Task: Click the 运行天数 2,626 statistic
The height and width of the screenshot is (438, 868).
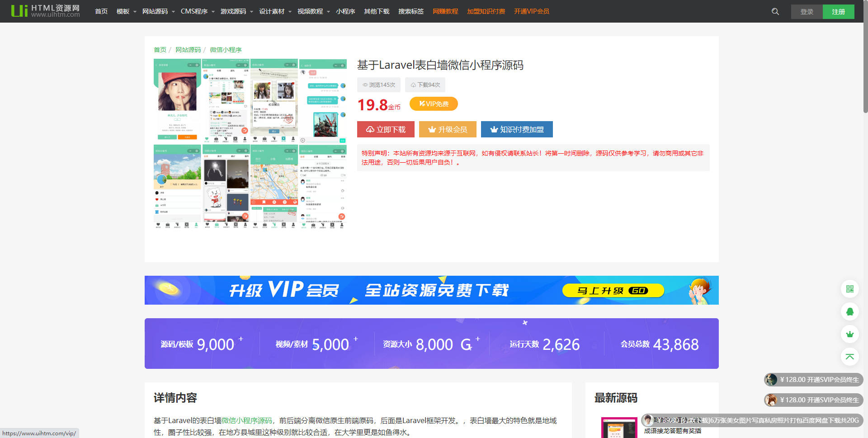Action: click(x=545, y=344)
